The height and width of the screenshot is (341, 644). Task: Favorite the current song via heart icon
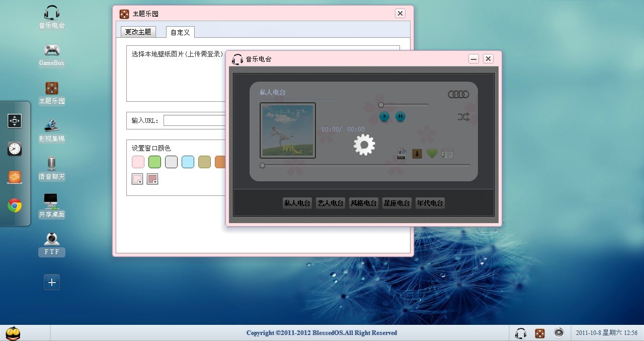tap(432, 153)
